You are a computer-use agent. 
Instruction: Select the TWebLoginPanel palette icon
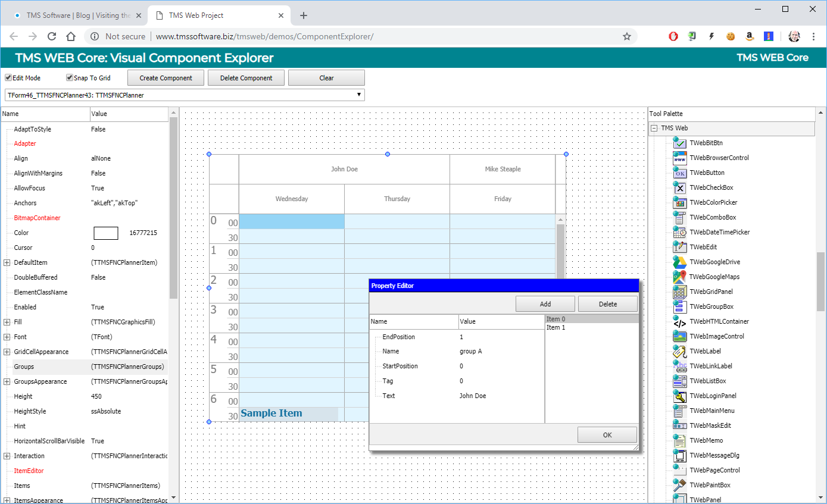coord(679,396)
